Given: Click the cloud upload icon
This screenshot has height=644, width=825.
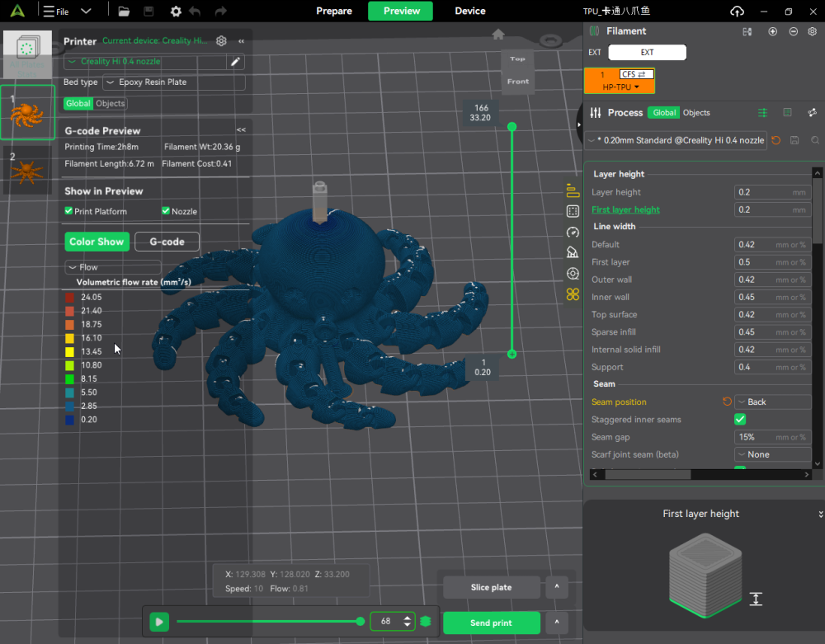Looking at the screenshot, I should coord(737,12).
